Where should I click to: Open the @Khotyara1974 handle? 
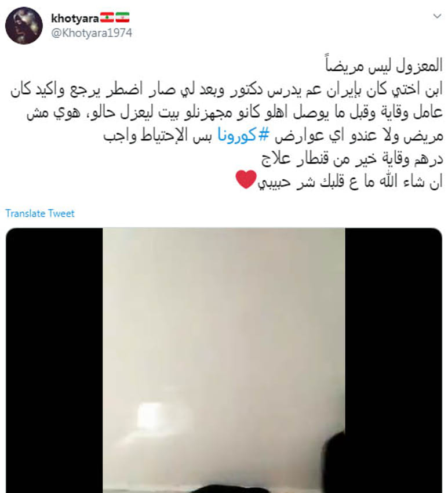pyautogui.click(x=92, y=33)
